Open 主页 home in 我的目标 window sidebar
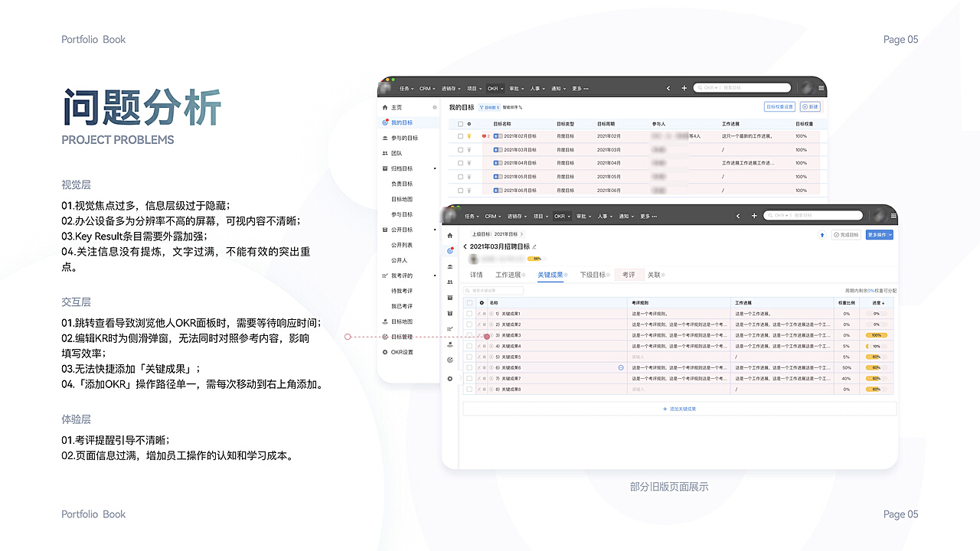 (x=397, y=107)
